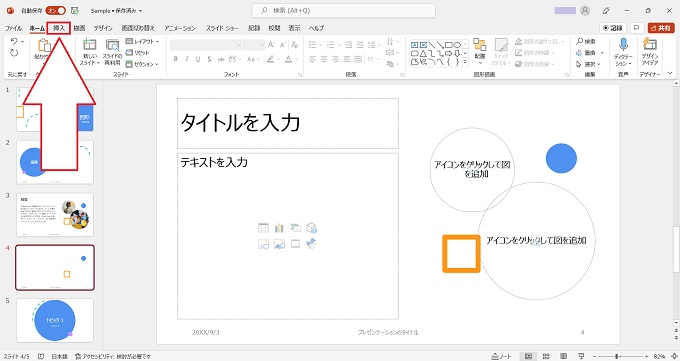Click the font color A swatch

(288, 59)
